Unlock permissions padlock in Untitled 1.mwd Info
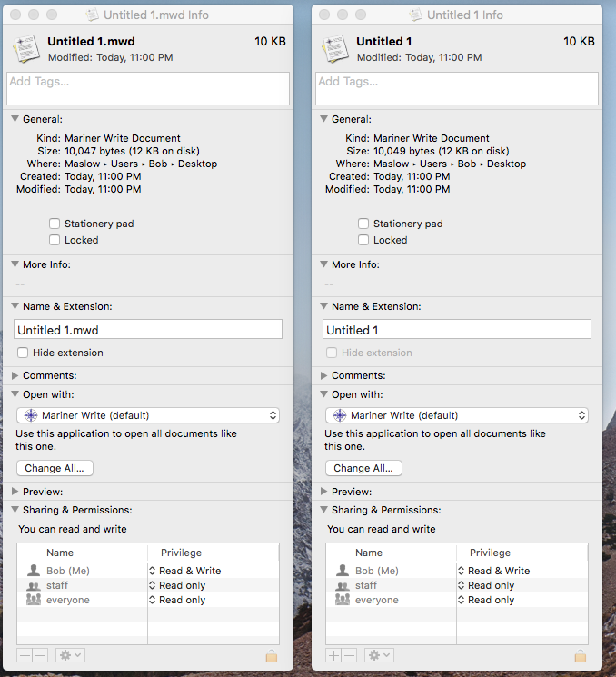 click(x=271, y=656)
